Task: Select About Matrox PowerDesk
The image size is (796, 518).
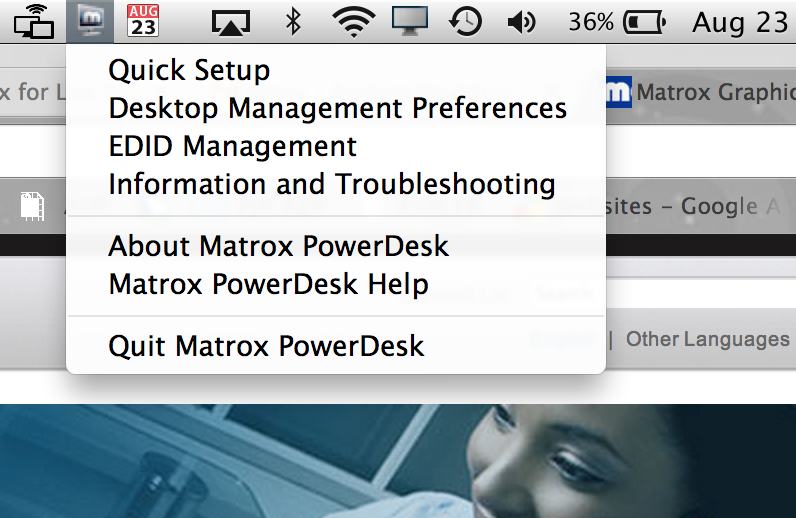Action: (x=278, y=246)
